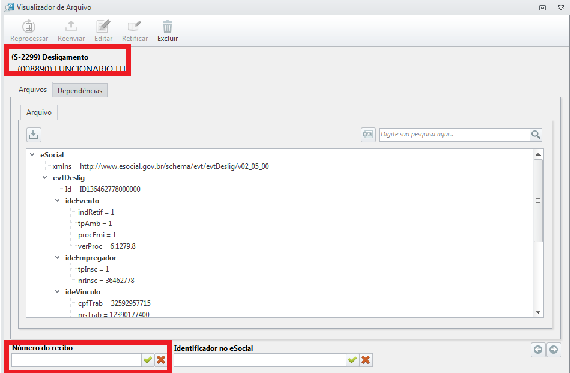This screenshot has width=570, height=373.
Task: Collapse the evtDeslig tree node
Action: tap(45, 177)
